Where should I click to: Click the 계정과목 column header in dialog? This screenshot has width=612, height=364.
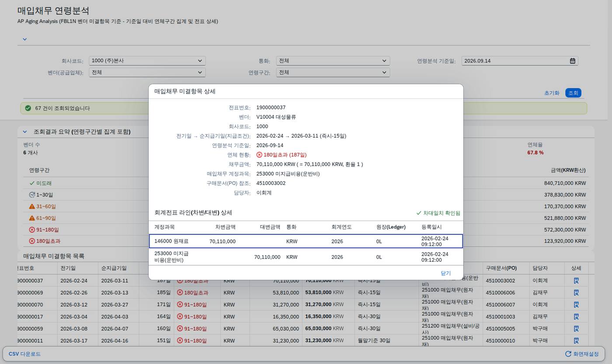[x=164, y=227]
